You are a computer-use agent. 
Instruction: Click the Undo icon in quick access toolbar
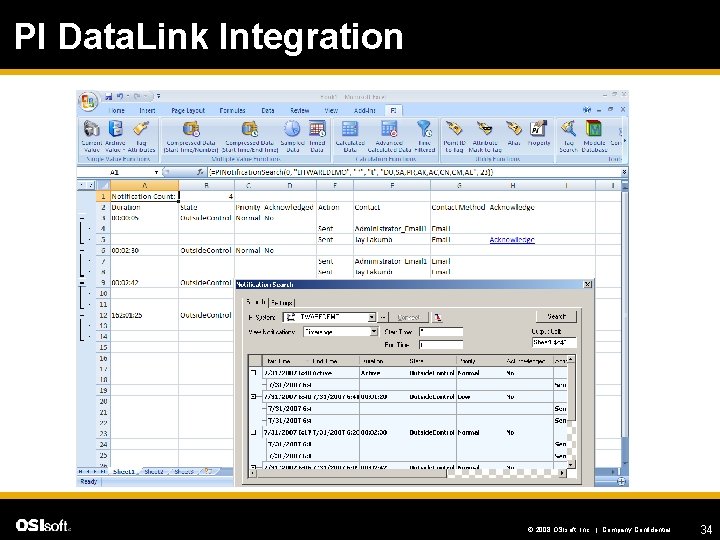click(x=120, y=96)
